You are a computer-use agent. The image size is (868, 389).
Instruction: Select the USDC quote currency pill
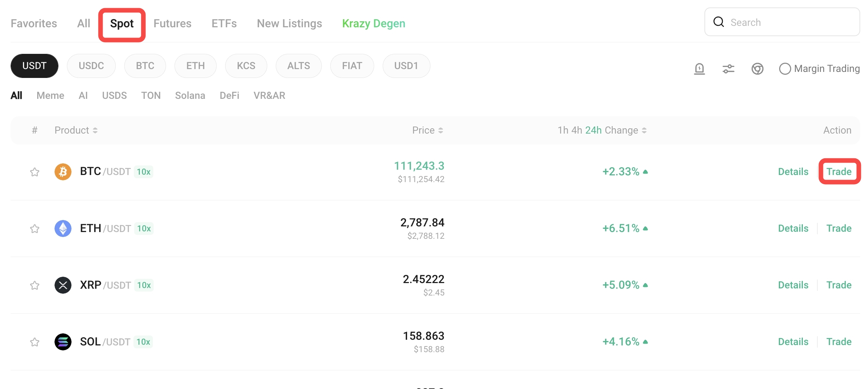91,66
